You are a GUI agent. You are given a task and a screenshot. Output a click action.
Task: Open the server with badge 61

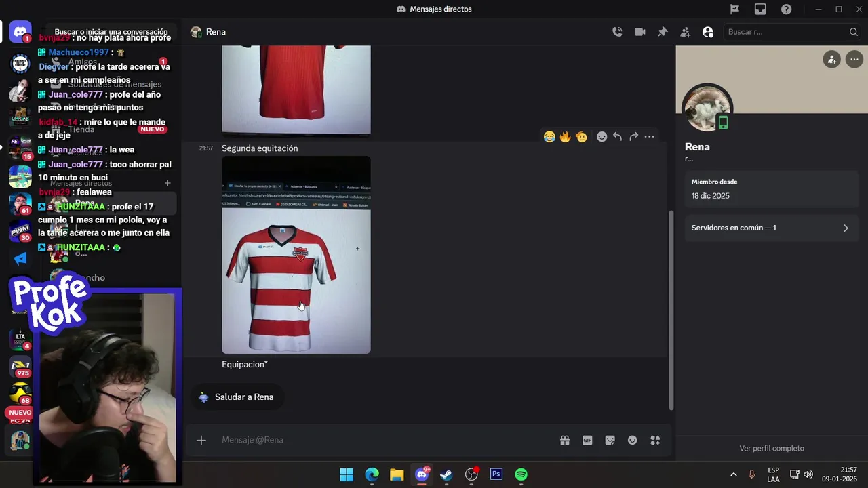[20, 204]
